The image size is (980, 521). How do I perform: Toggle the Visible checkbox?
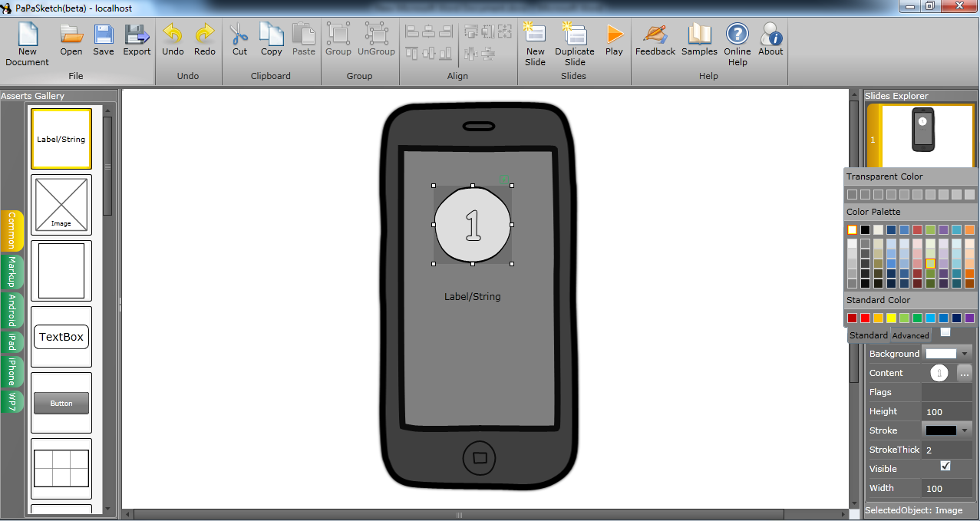[945, 466]
